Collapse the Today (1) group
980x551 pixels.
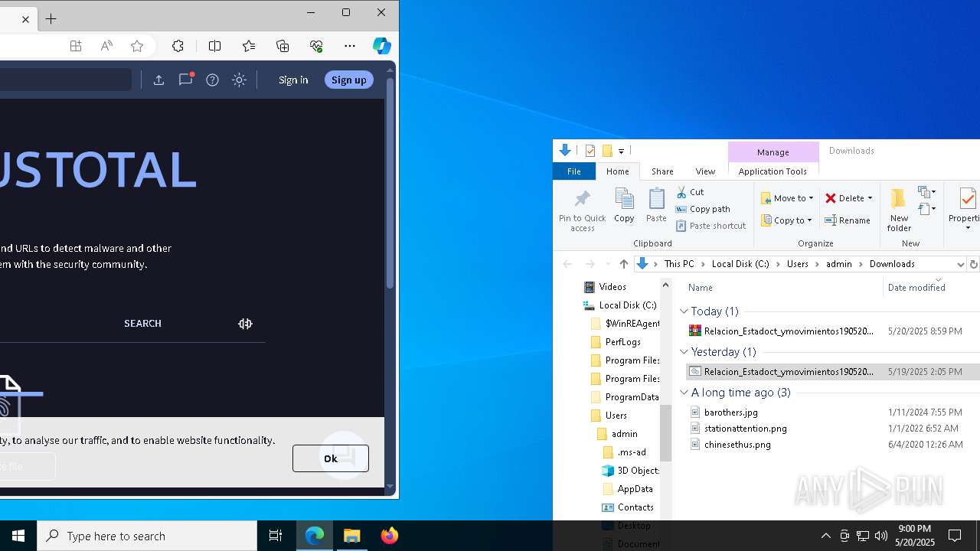tap(684, 311)
